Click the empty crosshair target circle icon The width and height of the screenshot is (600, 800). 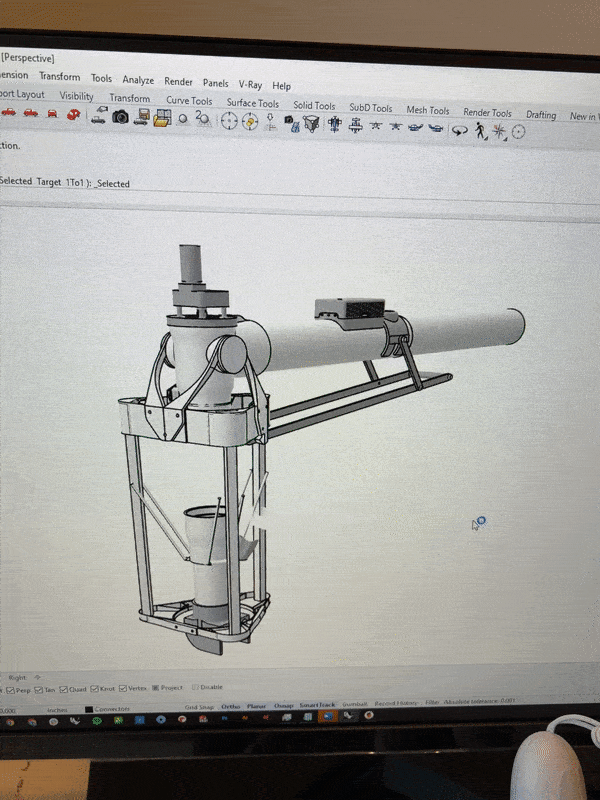click(229, 121)
